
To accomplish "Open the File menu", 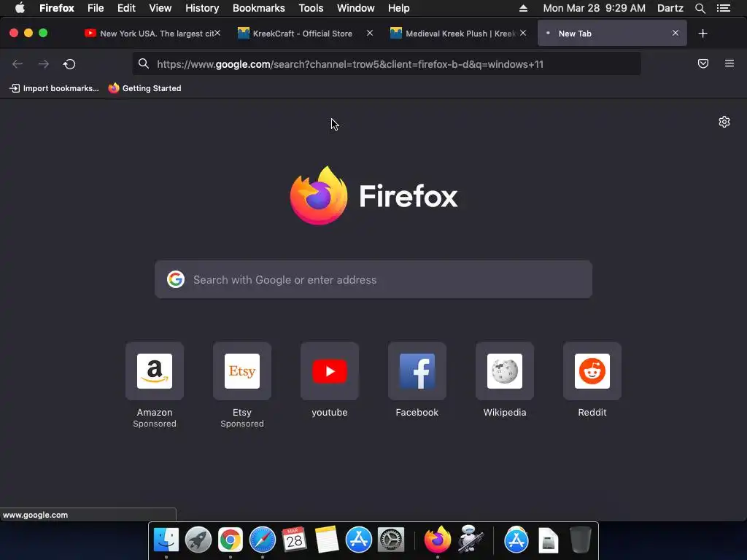I will pos(96,8).
